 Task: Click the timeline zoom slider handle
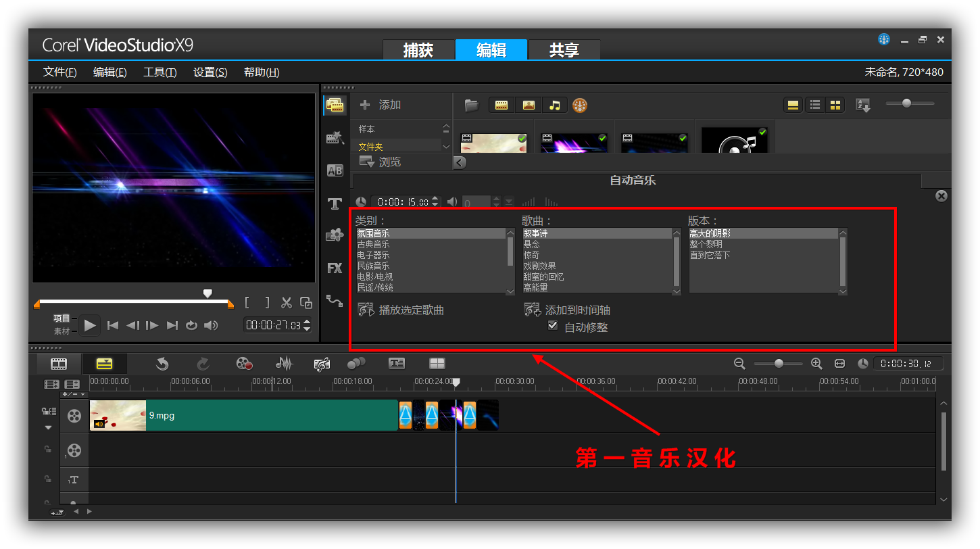pyautogui.click(x=779, y=364)
